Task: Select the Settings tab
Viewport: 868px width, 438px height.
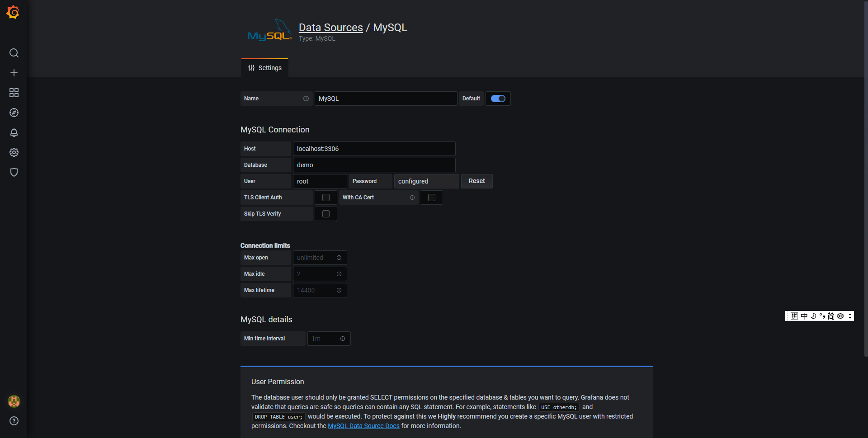Action: 265,68
